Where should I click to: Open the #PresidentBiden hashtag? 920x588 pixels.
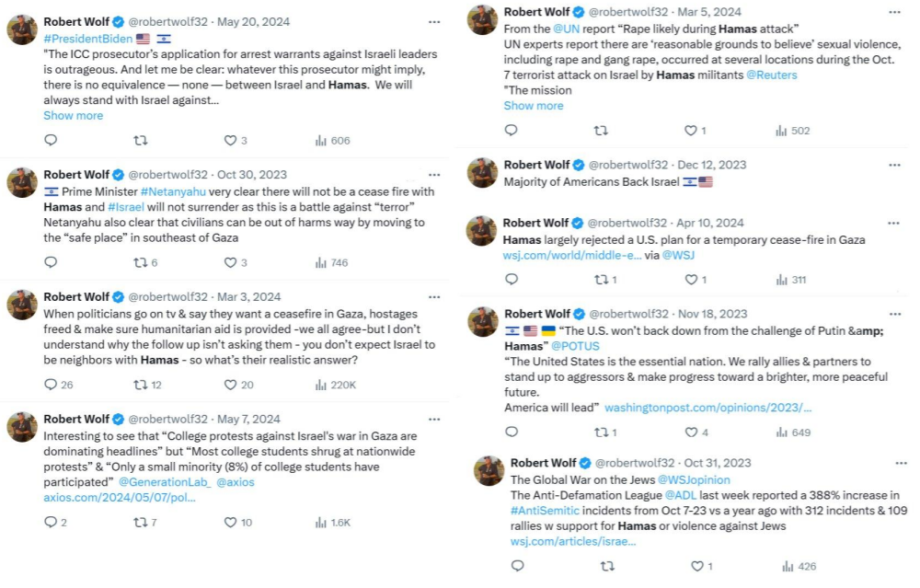[x=86, y=38]
